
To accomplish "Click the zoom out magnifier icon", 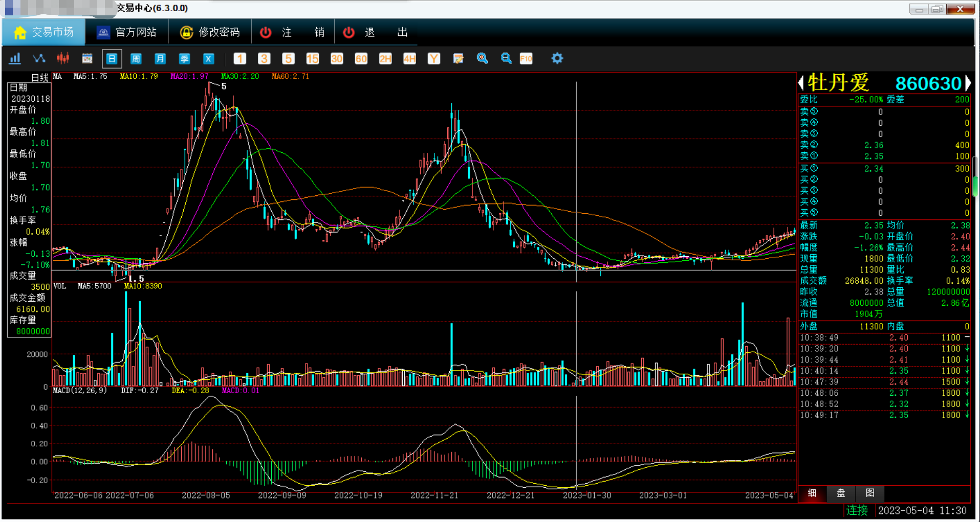I will click(x=506, y=58).
